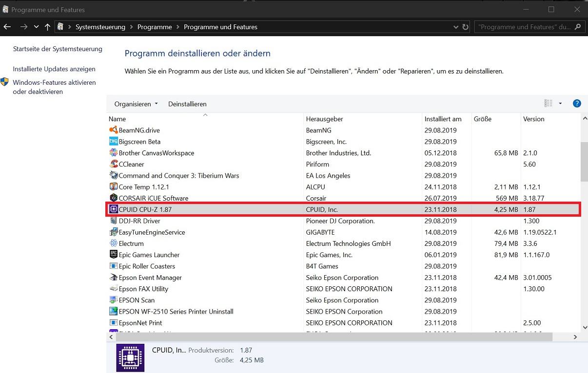Click the DDJ-RR Driver icon
Viewport: 588px width, 373px height.
[x=113, y=221]
